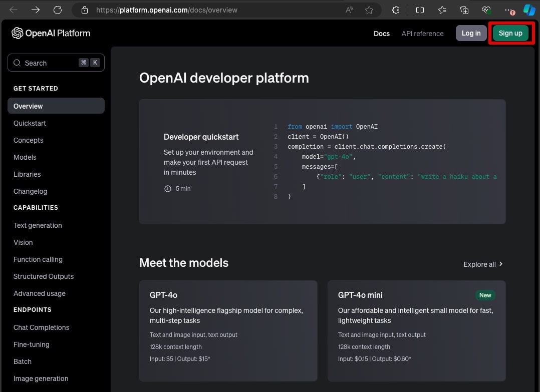Open Batch under Endpoints

[23, 362]
